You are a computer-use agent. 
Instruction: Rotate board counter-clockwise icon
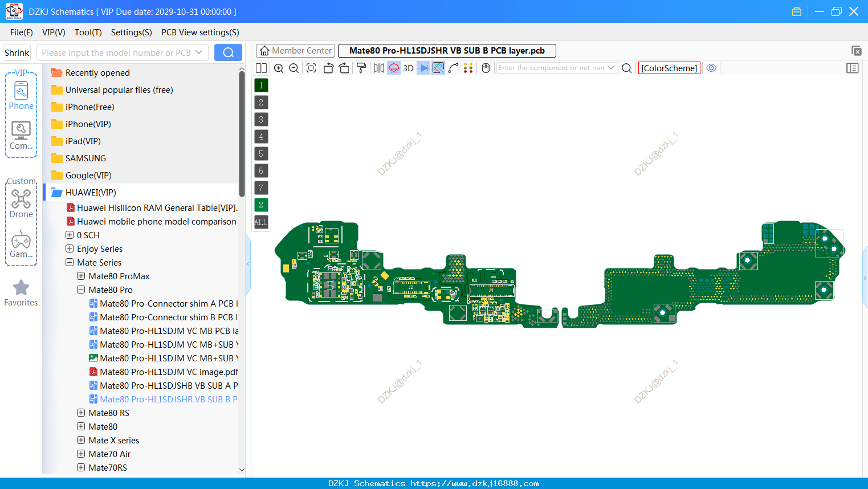[x=328, y=68]
